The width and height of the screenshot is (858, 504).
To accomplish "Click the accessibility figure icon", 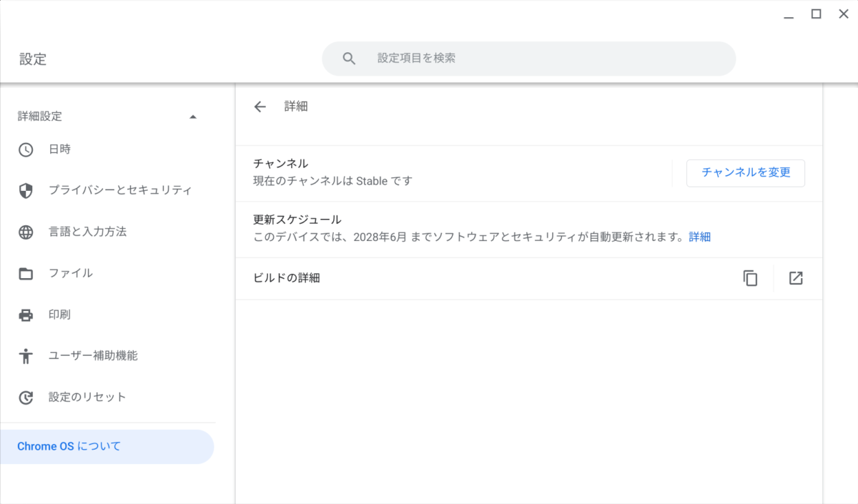I will (x=26, y=356).
